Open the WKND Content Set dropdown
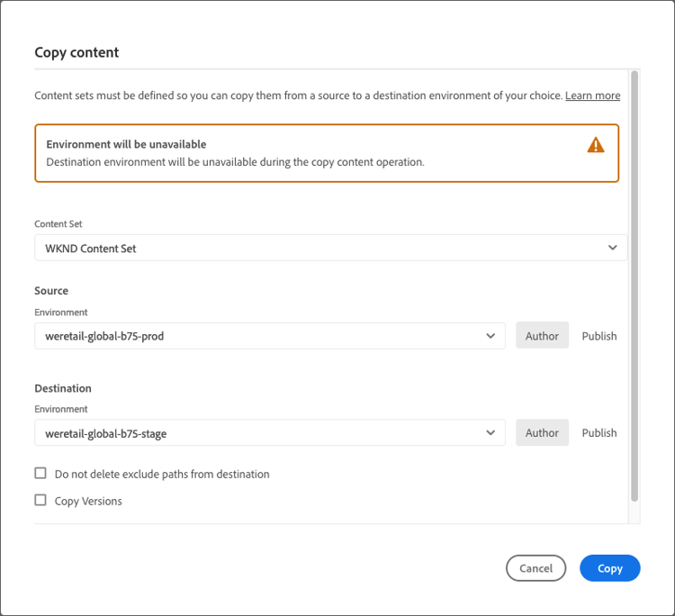675x616 pixels. click(324, 248)
